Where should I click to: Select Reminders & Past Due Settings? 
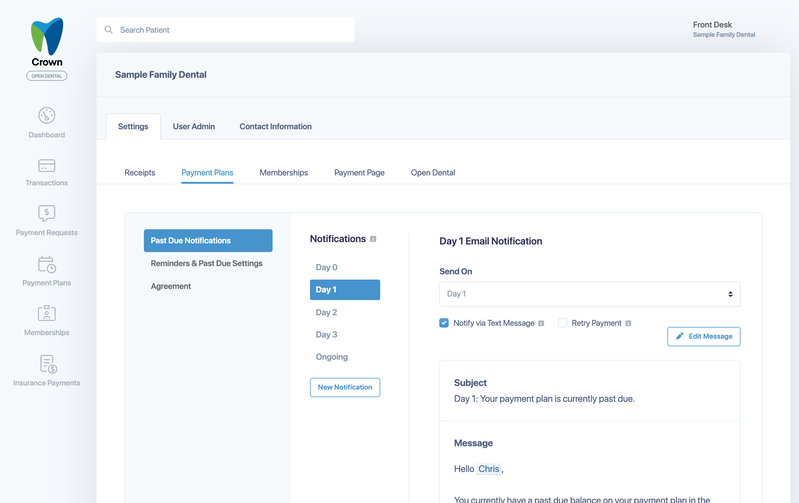point(206,263)
